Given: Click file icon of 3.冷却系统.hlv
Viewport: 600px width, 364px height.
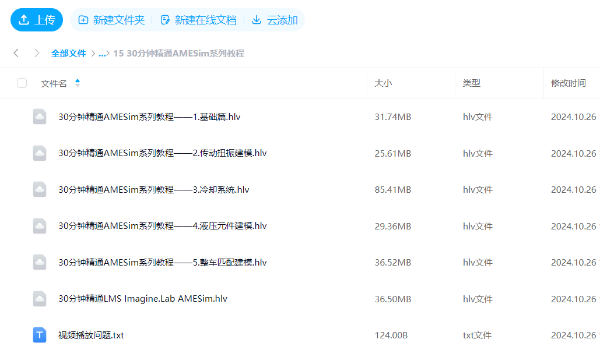Looking at the screenshot, I should point(40,190).
